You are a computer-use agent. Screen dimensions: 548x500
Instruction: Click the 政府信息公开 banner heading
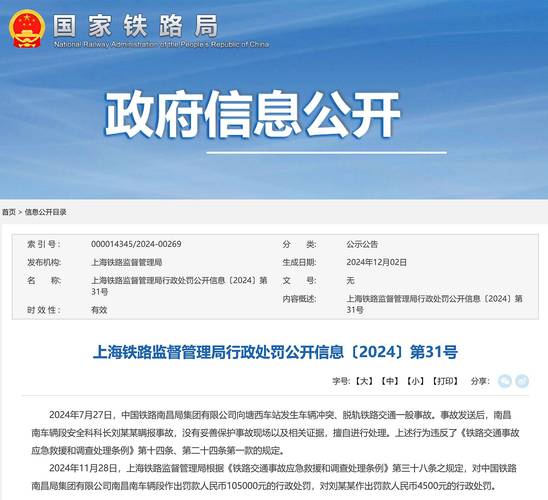[x=252, y=114]
